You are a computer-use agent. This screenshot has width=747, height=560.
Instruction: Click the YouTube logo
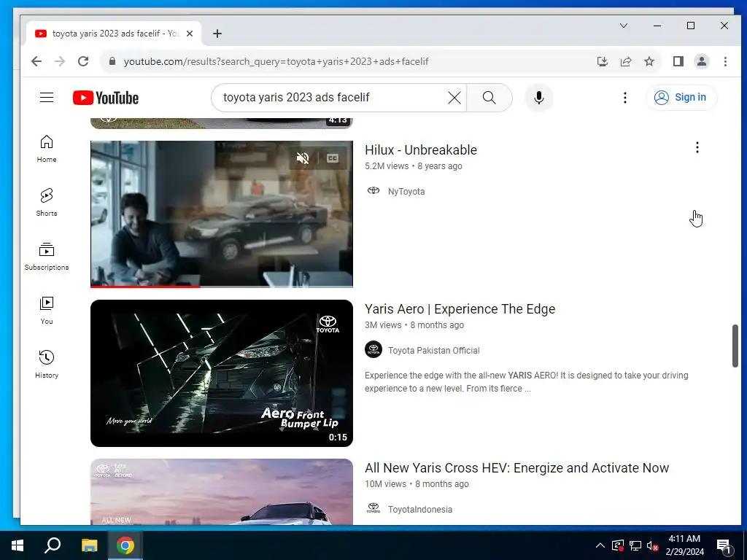coord(106,98)
